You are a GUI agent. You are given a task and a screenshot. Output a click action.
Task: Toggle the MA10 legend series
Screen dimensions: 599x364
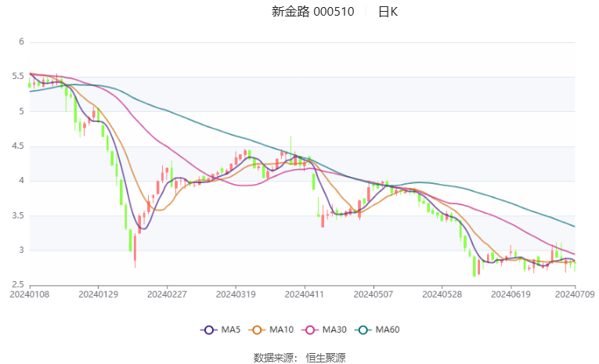point(271,330)
